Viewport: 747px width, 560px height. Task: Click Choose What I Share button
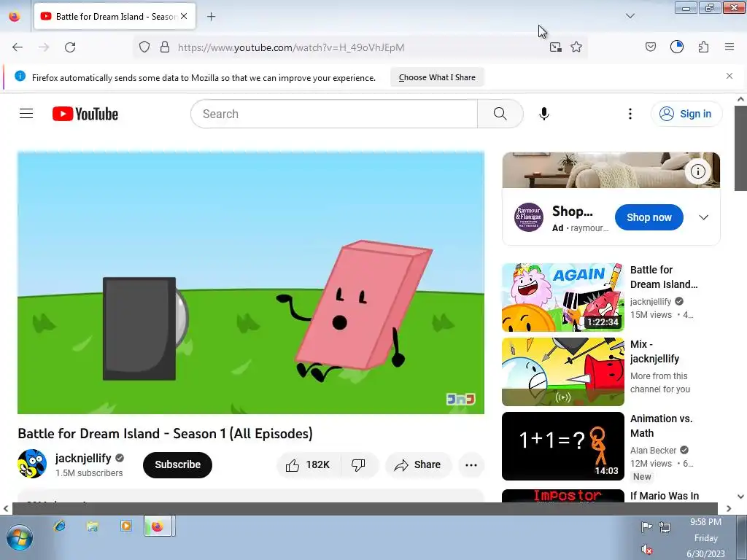coord(437,77)
